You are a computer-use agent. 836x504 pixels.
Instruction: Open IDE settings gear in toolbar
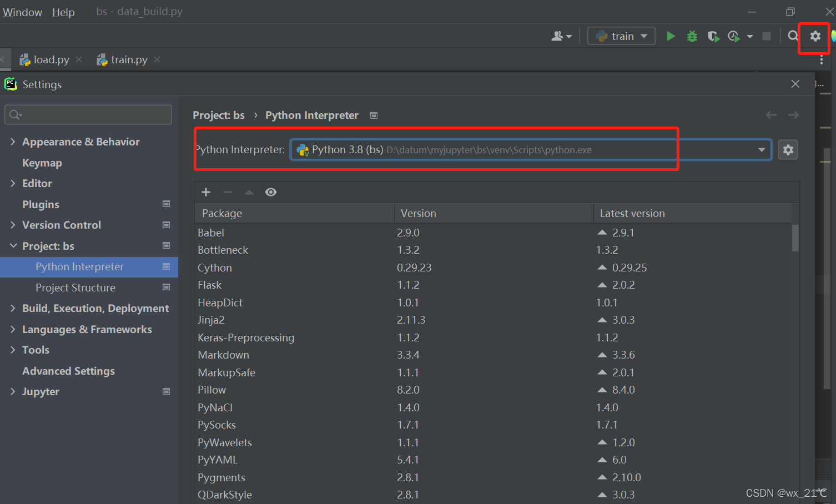tap(815, 36)
